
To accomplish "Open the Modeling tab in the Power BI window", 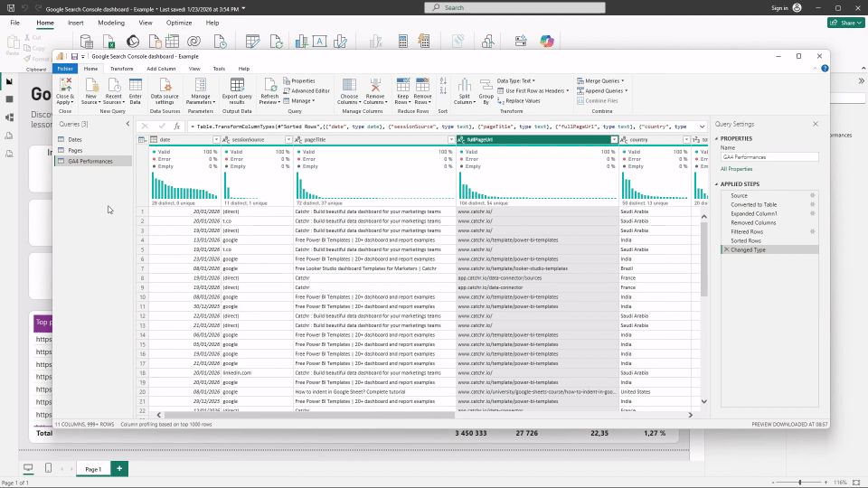I will (x=111, y=23).
